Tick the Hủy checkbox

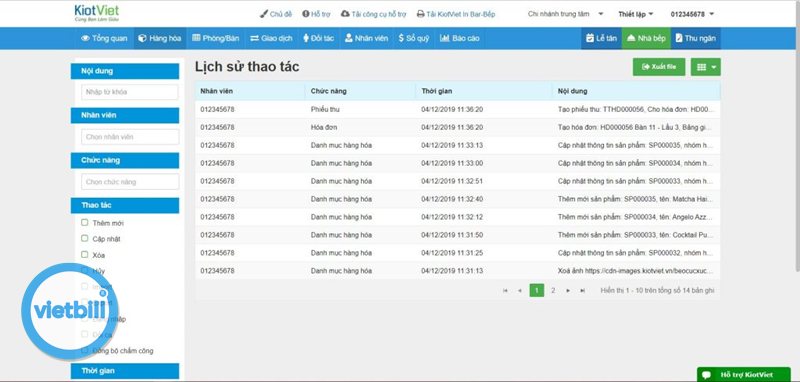tap(85, 270)
